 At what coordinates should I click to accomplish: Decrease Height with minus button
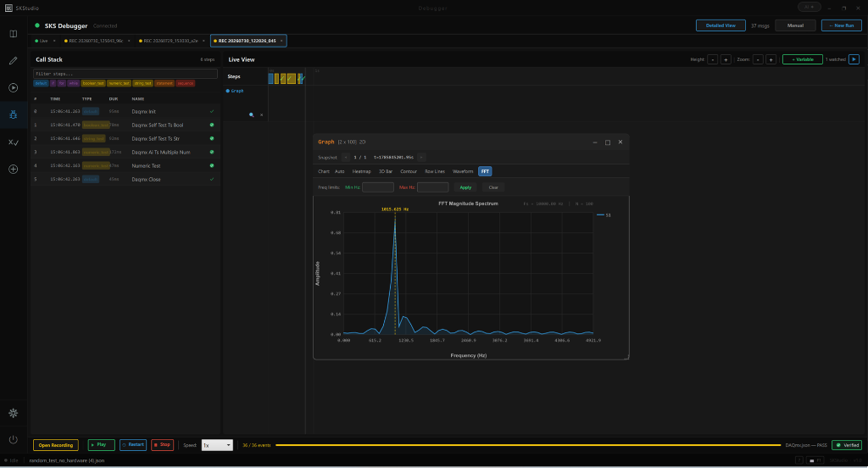712,59
